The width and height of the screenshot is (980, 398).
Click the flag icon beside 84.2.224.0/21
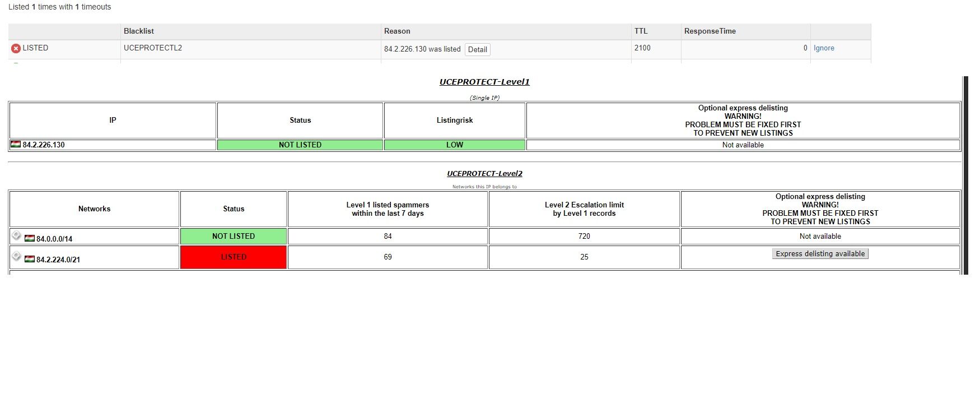tap(30, 259)
